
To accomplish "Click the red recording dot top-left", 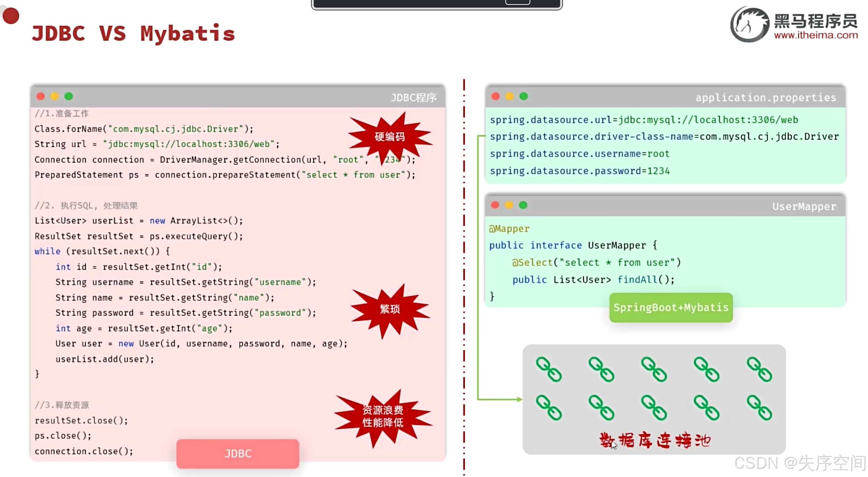I will pos(11,16).
